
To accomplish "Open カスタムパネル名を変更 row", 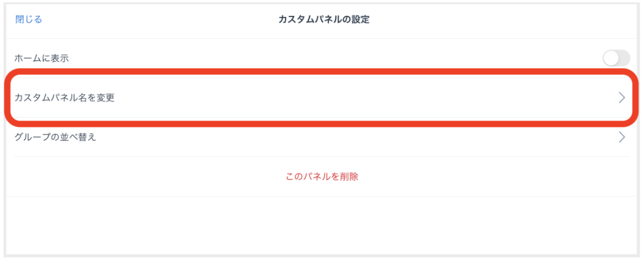I will point(321,98).
